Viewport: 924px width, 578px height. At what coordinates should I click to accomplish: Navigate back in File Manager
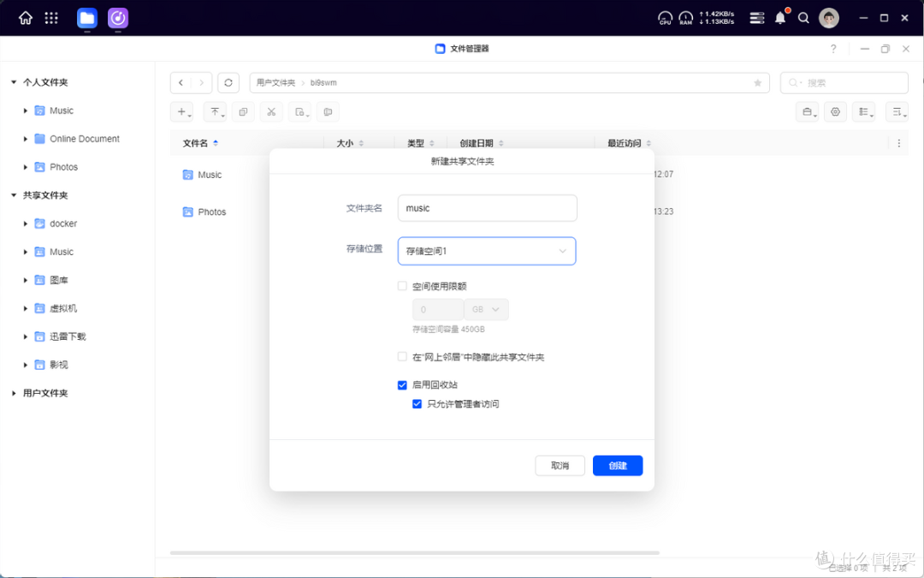coord(181,82)
